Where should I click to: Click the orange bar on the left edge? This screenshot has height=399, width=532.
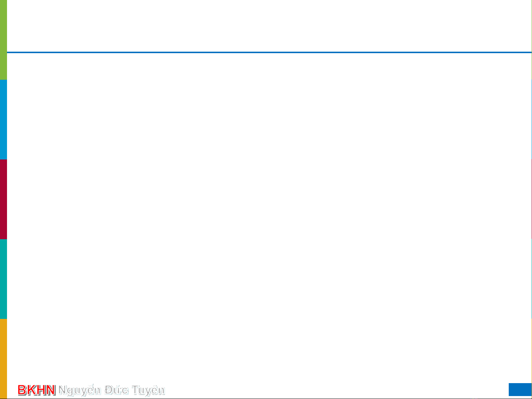click(3, 358)
